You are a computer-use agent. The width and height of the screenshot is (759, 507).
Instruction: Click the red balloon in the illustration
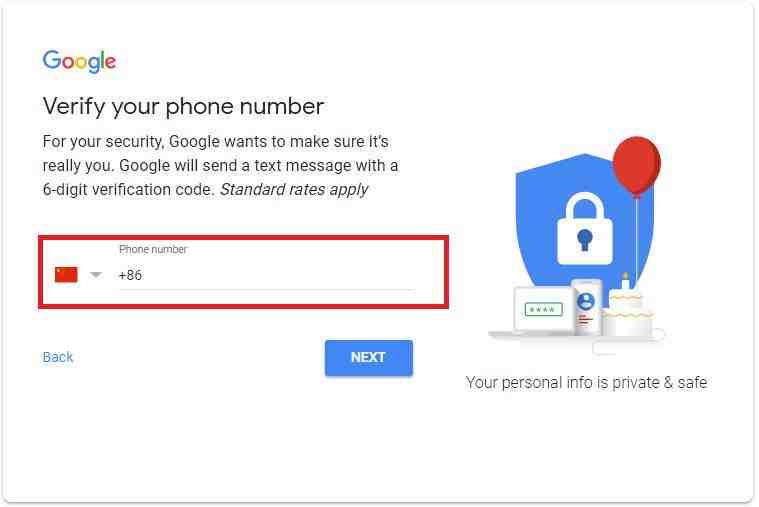pyautogui.click(x=637, y=166)
